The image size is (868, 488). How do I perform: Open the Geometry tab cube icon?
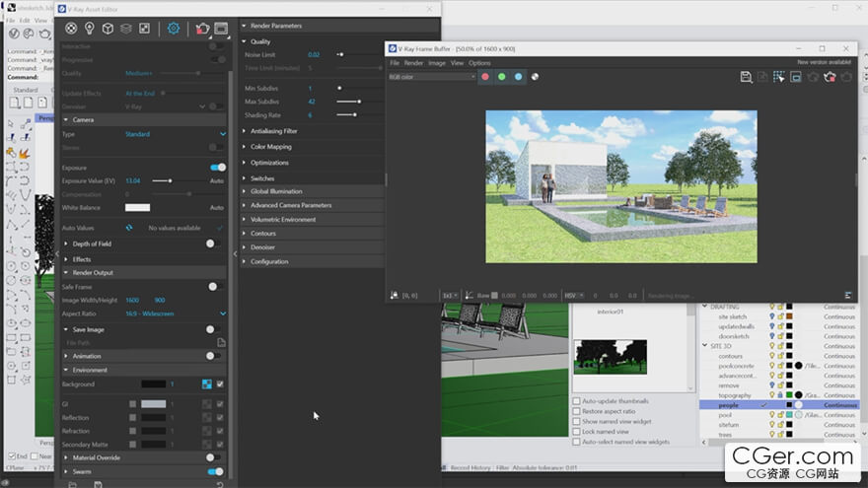point(108,29)
